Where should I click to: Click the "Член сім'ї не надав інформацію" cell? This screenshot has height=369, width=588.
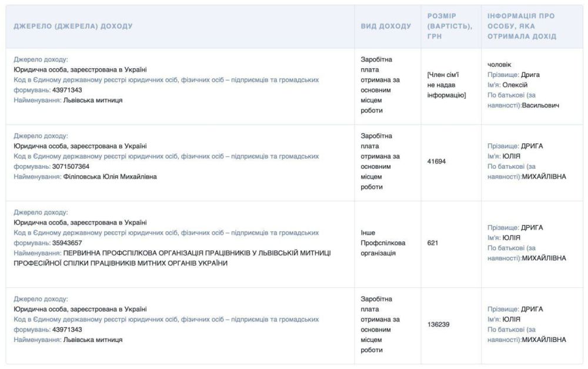point(447,85)
